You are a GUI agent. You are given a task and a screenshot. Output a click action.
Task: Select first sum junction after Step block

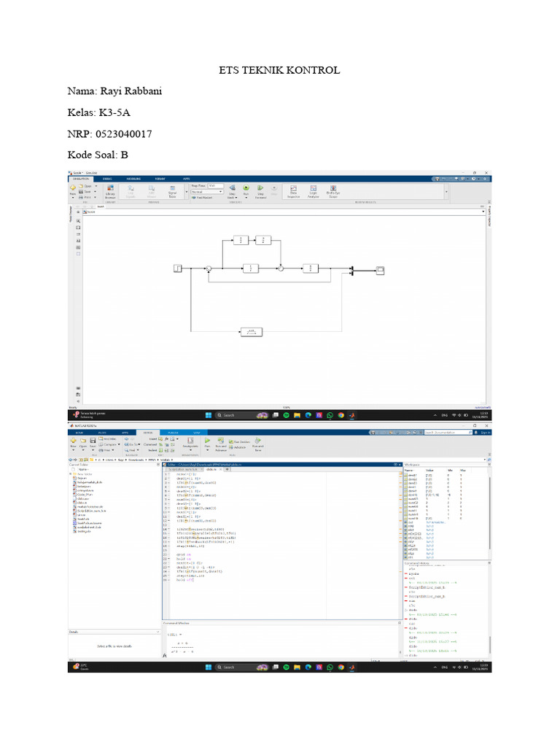209,268
